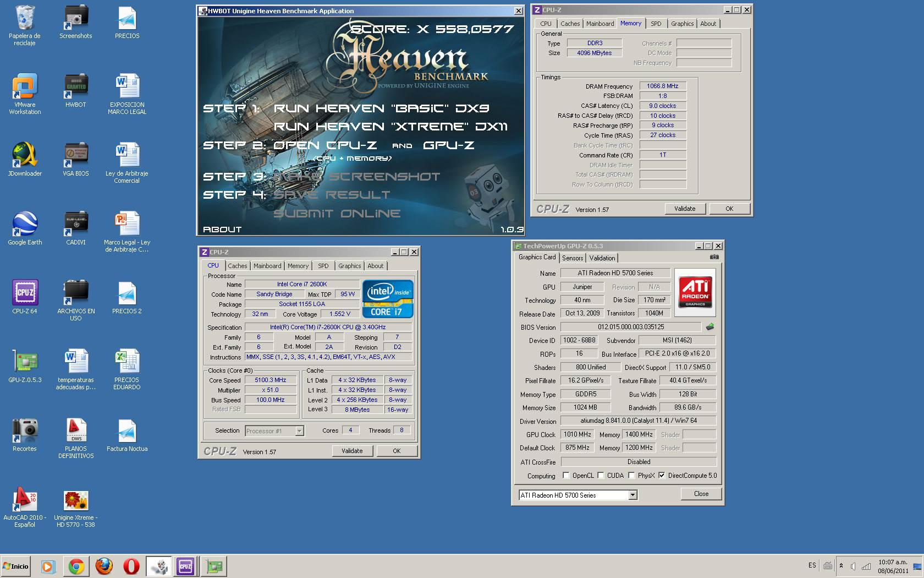Image resolution: width=924 pixels, height=578 pixels.
Task: Open SPD tab in Memory CPU-Z window
Action: (656, 24)
